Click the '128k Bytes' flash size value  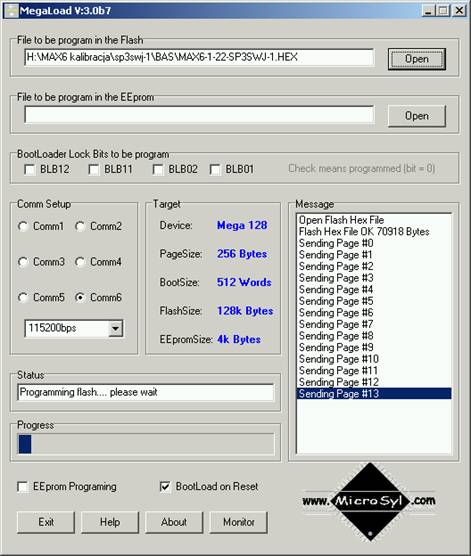[x=245, y=311]
